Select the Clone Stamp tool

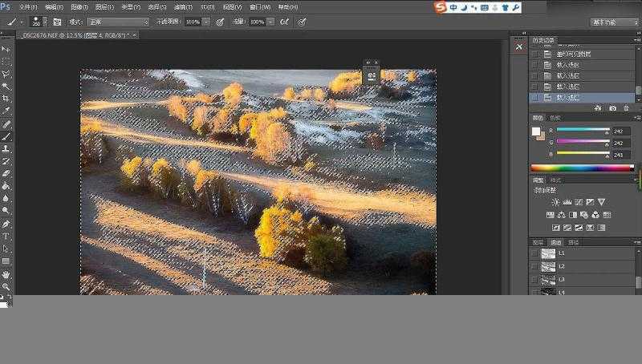pos(6,149)
